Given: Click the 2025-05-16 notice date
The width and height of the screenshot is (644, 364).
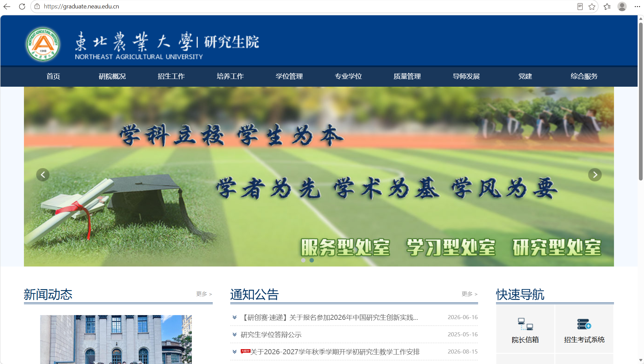Looking at the screenshot, I should click(463, 334).
